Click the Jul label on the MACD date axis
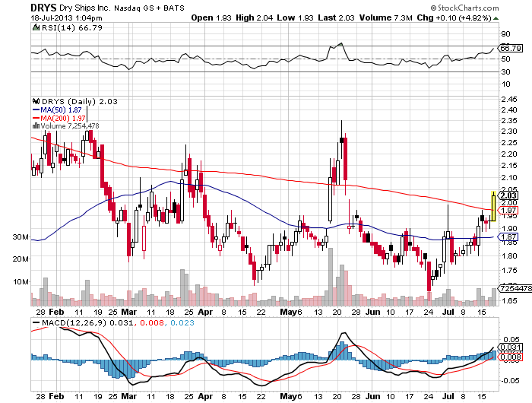This screenshot has width=532, height=403. 448,396
